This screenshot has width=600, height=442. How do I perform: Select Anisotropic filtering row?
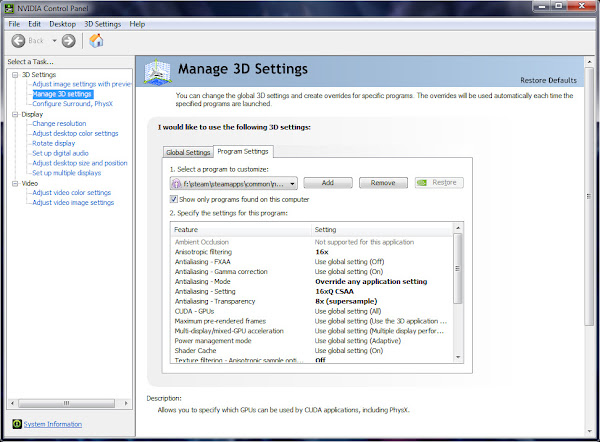(312, 252)
